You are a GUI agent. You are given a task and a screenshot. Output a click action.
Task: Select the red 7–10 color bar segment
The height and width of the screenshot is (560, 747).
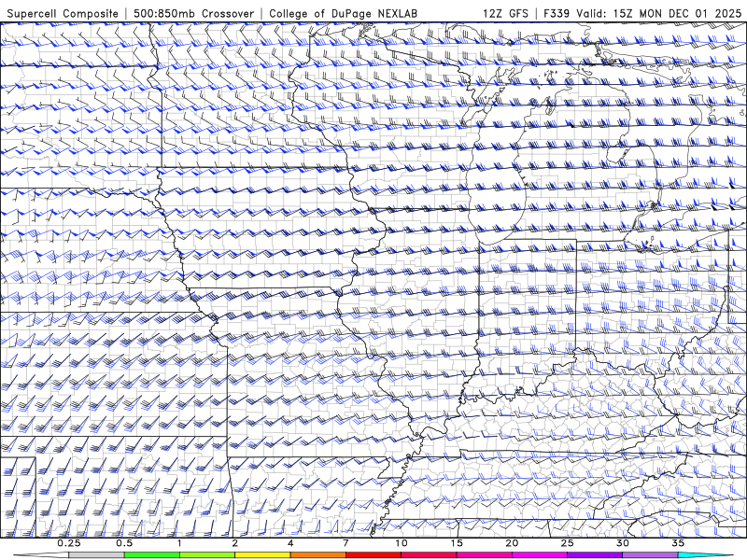pyautogui.click(x=373, y=555)
